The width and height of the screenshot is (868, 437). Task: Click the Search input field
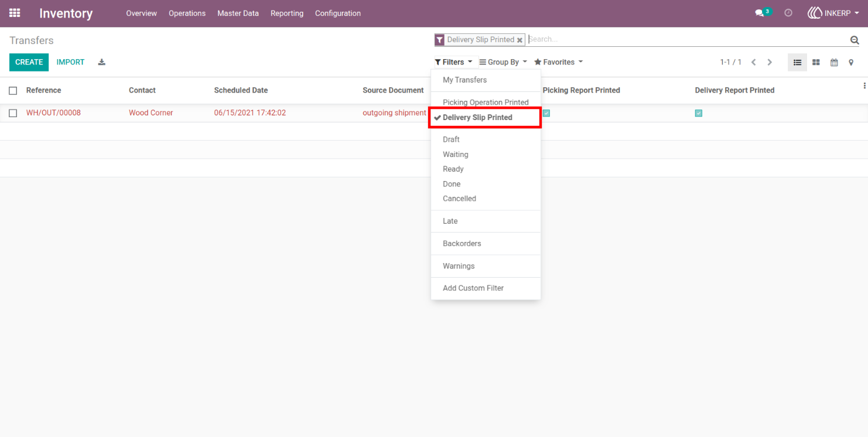point(688,39)
